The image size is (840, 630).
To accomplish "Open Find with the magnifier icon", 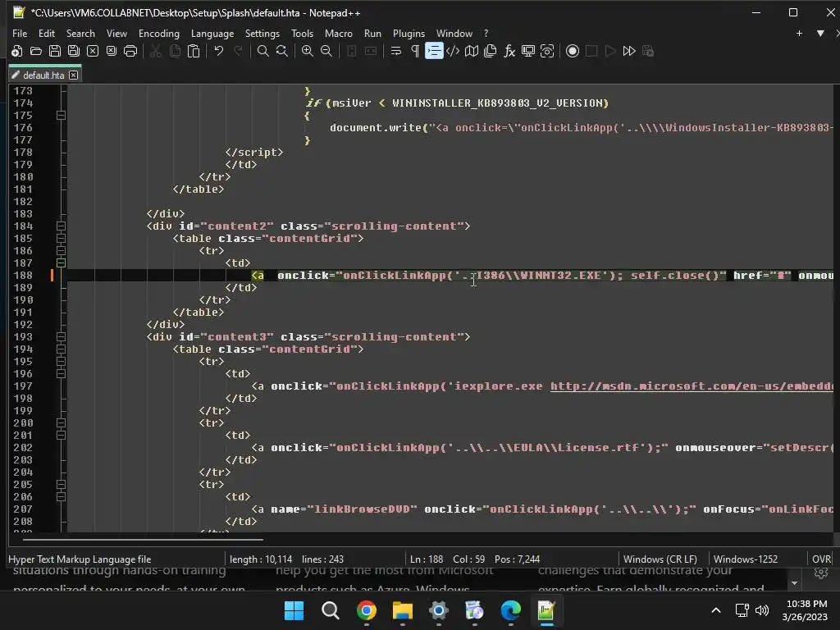I will pos(263,51).
